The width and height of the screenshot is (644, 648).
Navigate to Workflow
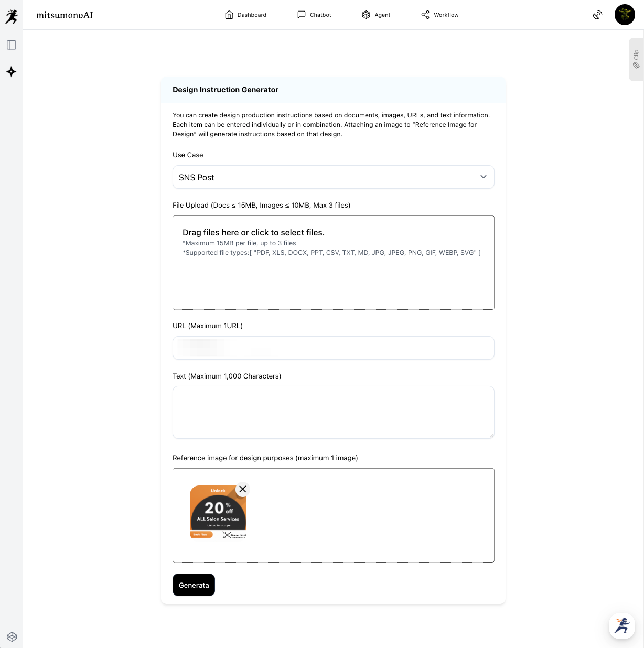[439, 15]
